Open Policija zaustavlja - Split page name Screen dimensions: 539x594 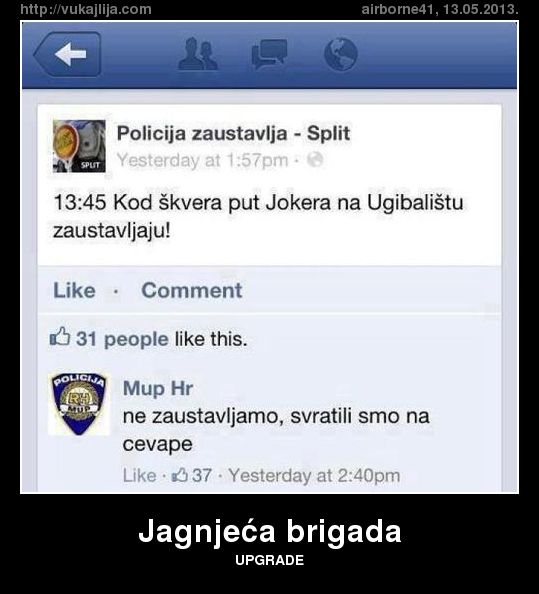coord(233,133)
